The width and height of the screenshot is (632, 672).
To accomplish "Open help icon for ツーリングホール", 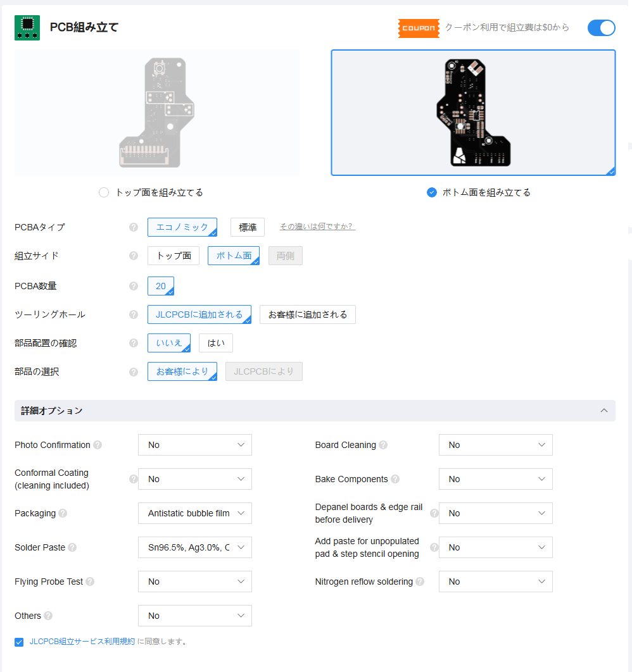I will tap(134, 314).
